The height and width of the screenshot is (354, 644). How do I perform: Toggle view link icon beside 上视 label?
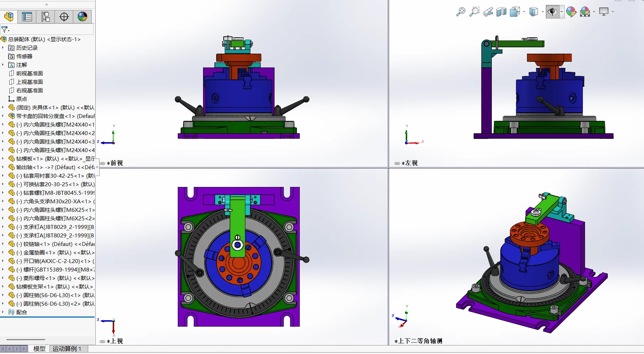(102, 342)
